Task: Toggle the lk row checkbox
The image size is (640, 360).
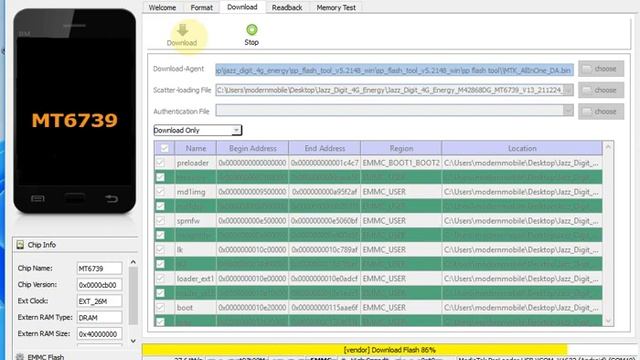Action: coord(160,250)
